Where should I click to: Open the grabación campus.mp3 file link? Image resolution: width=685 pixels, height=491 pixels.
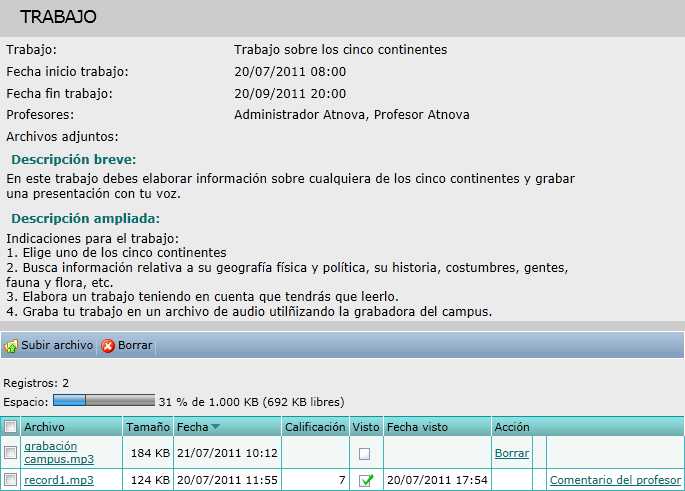click(x=59, y=452)
